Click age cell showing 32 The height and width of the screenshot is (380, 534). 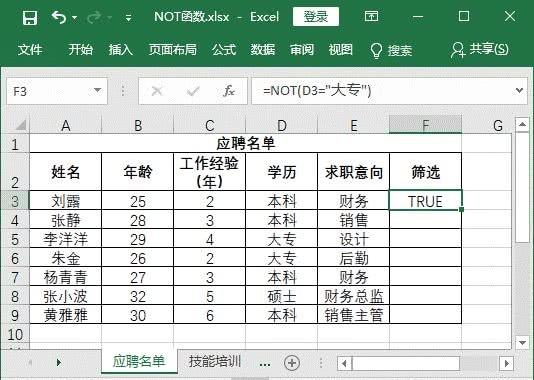pos(138,296)
